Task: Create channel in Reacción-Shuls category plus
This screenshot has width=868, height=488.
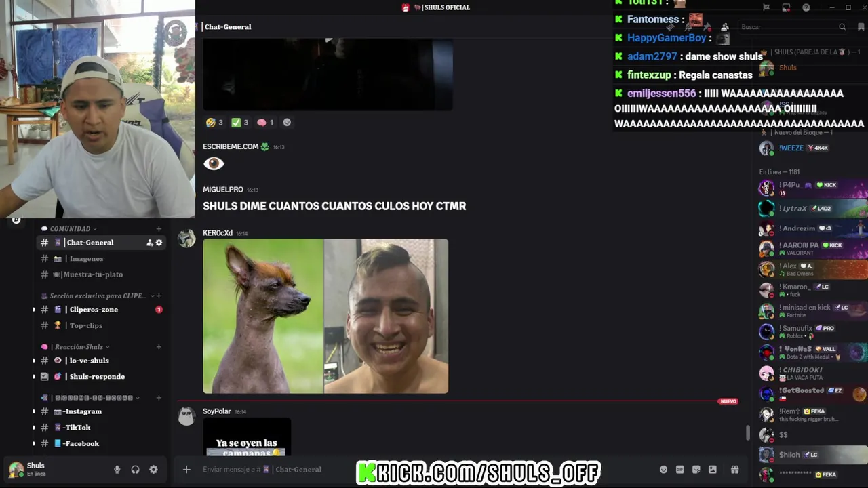Action: pos(159,347)
